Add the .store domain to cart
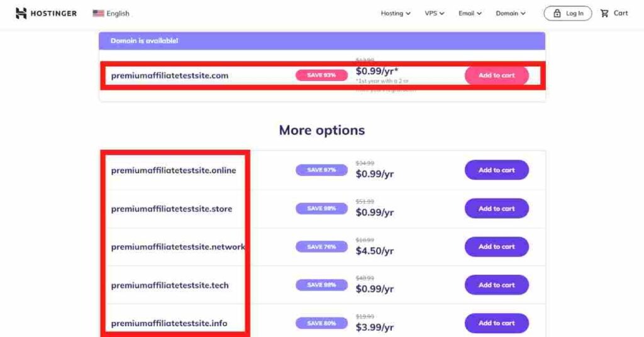644x337 pixels. click(x=497, y=209)
